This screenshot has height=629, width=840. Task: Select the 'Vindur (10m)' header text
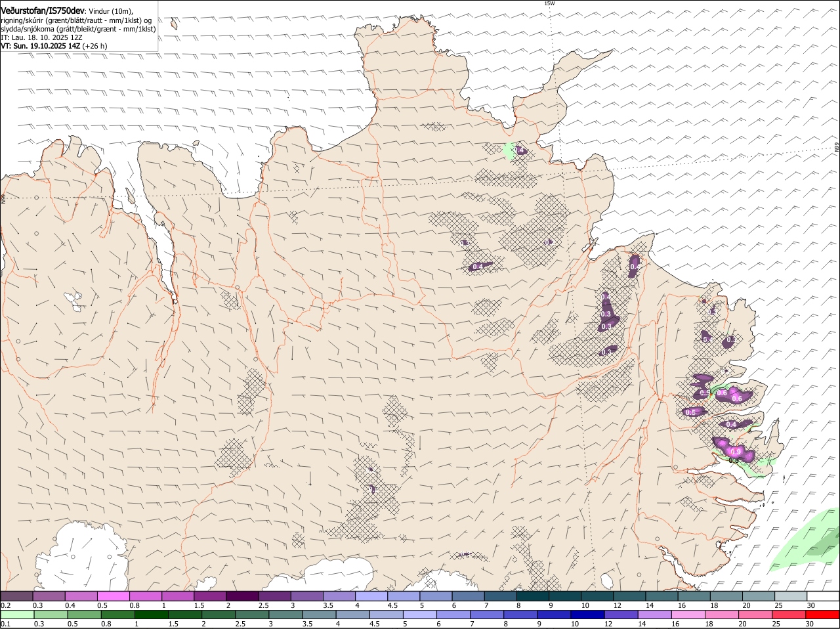coord(111,11)
